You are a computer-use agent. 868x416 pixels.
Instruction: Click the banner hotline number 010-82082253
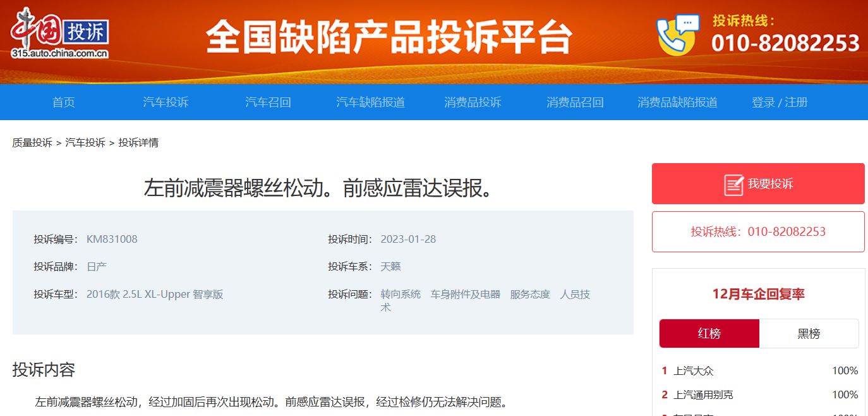[x=785, y=43]
